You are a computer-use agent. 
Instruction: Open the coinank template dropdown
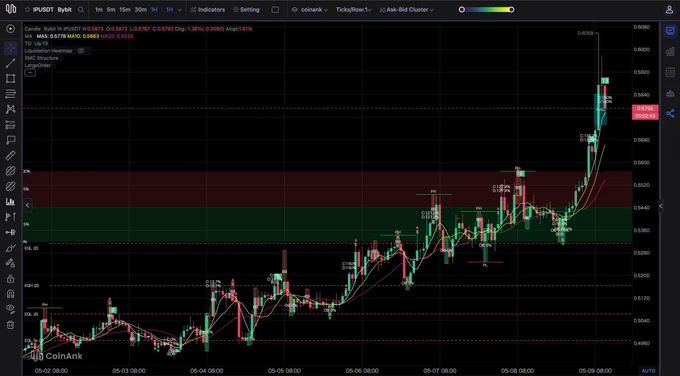[x=309, y=10]
